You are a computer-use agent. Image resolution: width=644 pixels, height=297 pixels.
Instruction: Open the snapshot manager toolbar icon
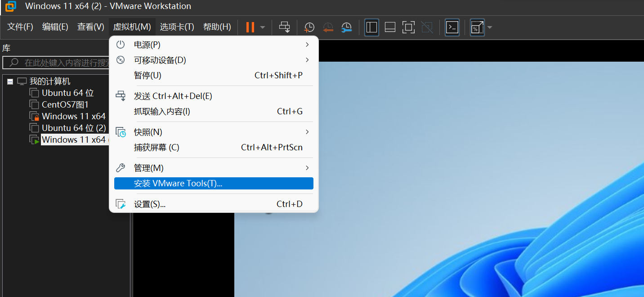coord(346,27)
